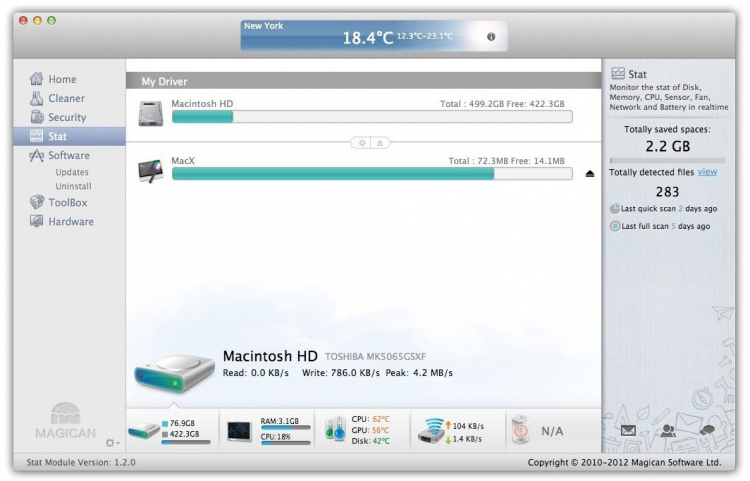Click the Read: 0.0 KB/s value
This screenshot has width=750, height=481.
255,373
